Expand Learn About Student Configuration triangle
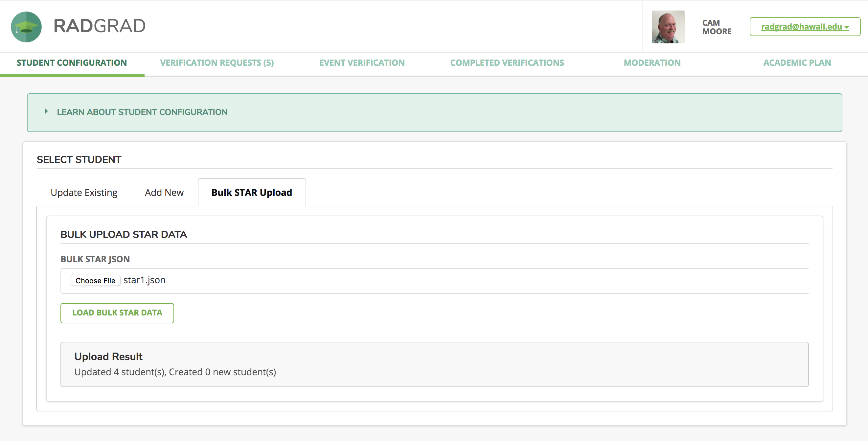This screenshot has height=441, width=868. click(x=46, y=111)
